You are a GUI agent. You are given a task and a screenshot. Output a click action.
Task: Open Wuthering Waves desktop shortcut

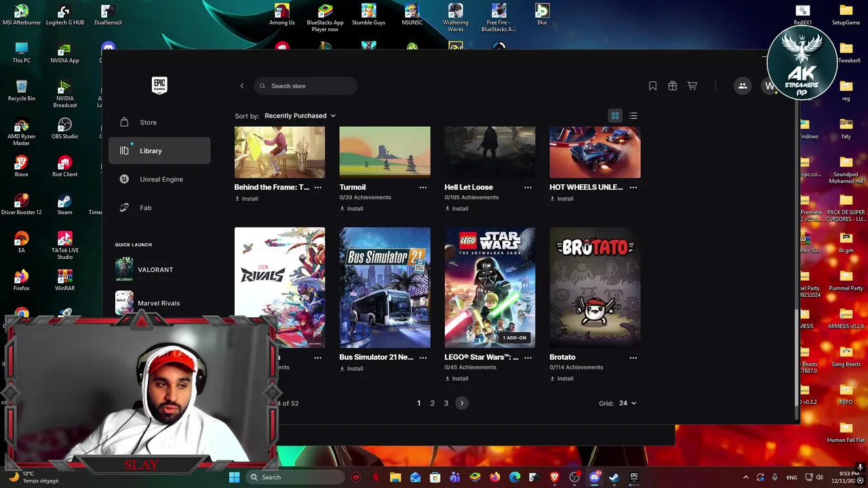coord(456,18)
